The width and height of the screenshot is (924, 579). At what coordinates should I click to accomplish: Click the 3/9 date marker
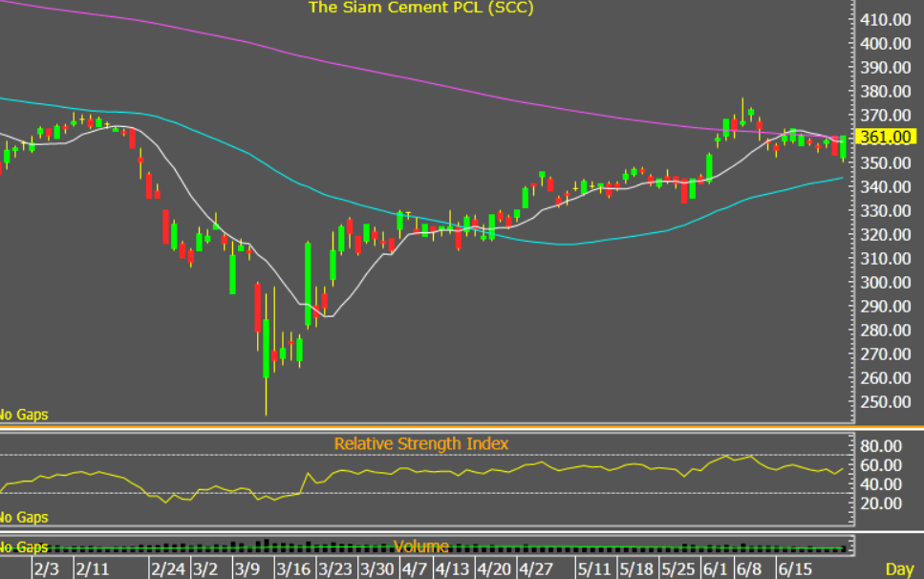click(x=247, y=569)
